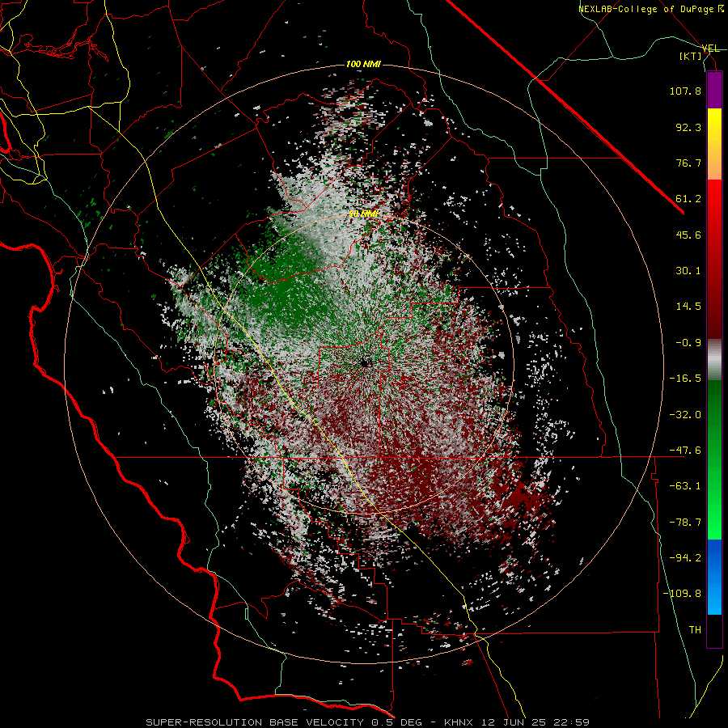Click the -109.8 velocity scale value
728x728 pixels.
683,594
